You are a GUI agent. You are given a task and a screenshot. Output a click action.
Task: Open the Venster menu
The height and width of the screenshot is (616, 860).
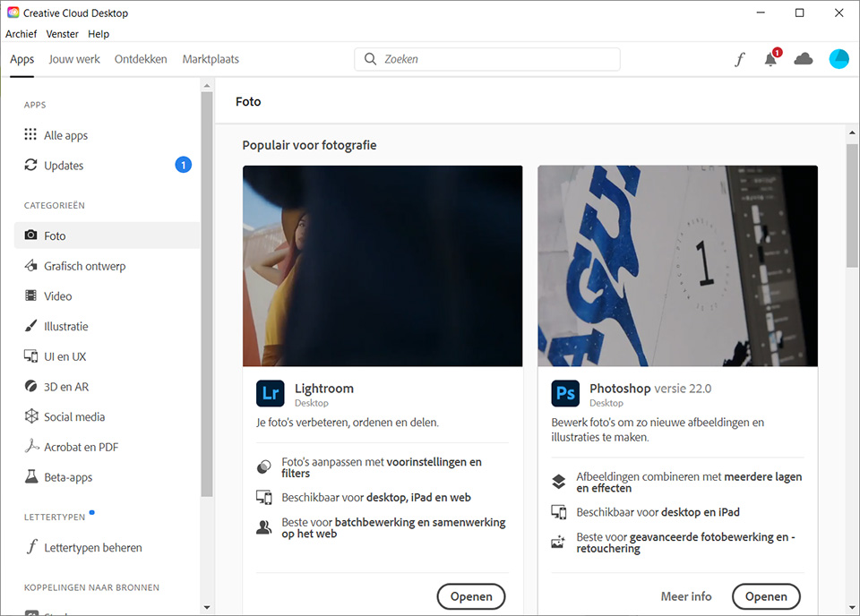point(62,34)
